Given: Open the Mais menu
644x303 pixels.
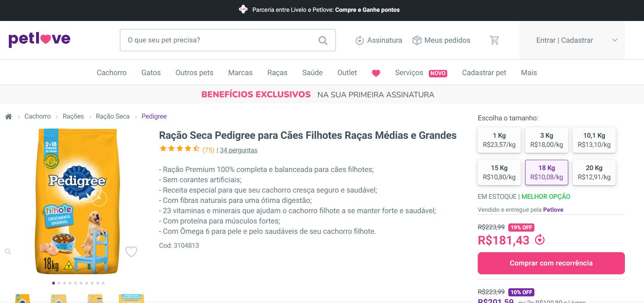Looking at the screenshot, I should [529, 73].
